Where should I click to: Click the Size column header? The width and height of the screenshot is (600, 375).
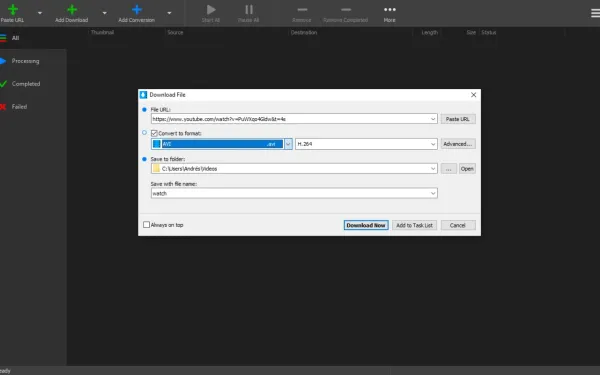(471, 33)
